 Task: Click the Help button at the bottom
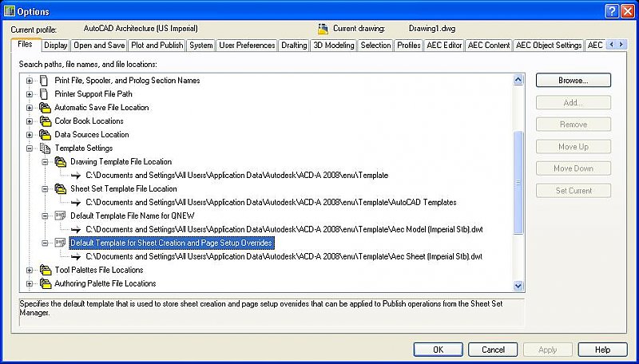click(x=603, y=350)
